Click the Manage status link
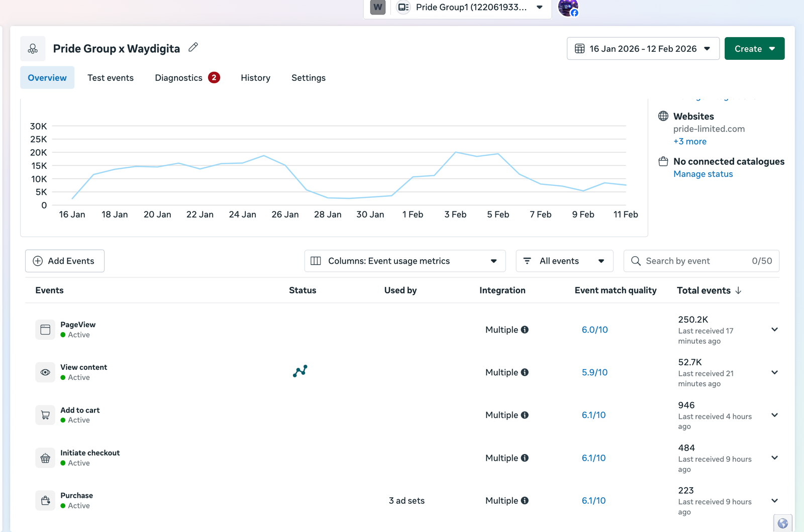804x532 pixels. coord(702,174)
